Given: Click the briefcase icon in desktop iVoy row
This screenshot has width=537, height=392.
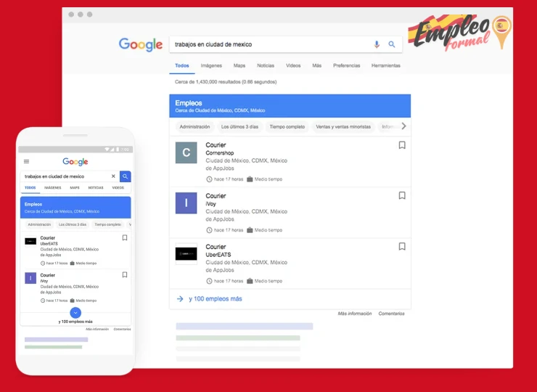Looking at the screenshot, I should click(x=250, y=230).
